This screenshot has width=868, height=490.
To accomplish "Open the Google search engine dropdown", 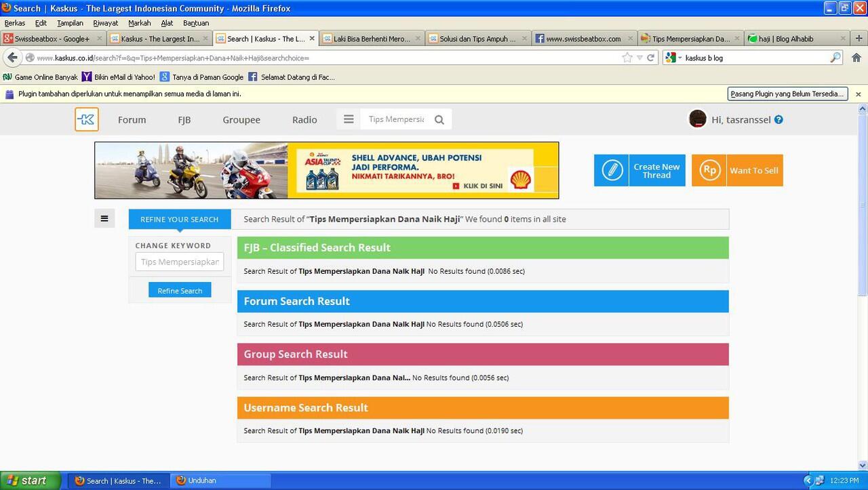I will pos(673,58).
